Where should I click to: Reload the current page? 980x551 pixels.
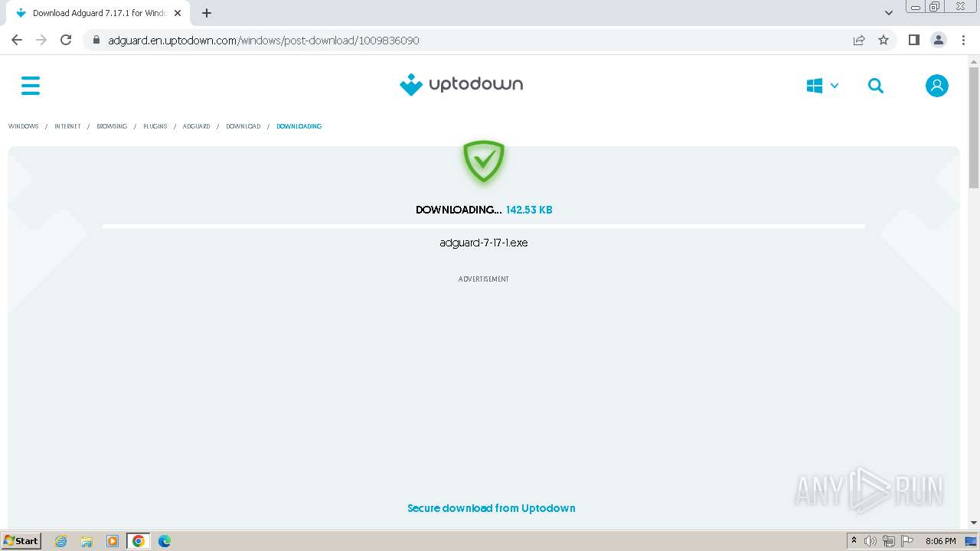(66, 40)
